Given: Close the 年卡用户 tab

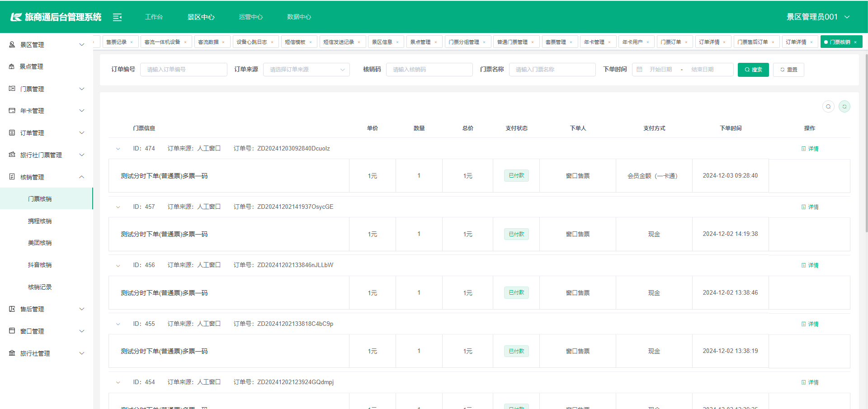Looking at the screenshot, I should 648,42.
